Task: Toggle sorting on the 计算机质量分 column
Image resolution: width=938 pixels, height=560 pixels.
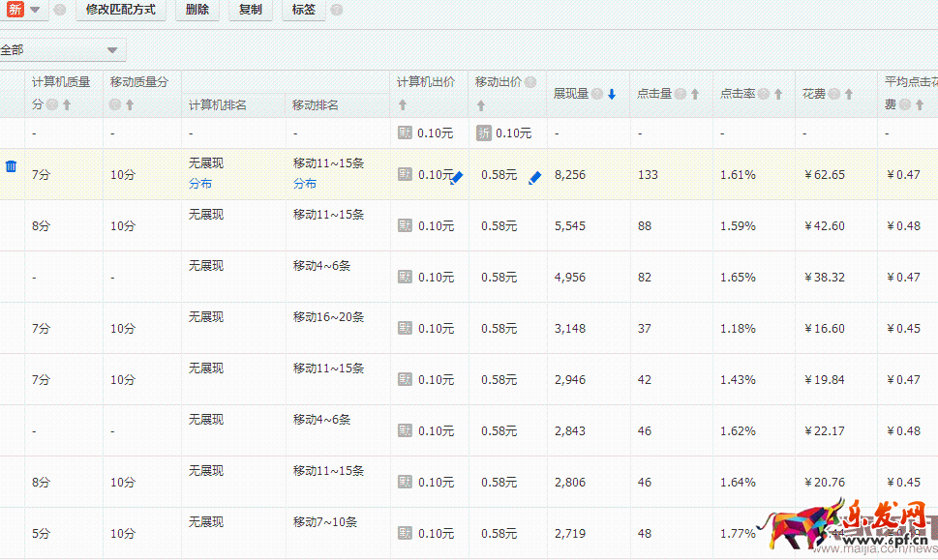Action: [x=67, y=104]
